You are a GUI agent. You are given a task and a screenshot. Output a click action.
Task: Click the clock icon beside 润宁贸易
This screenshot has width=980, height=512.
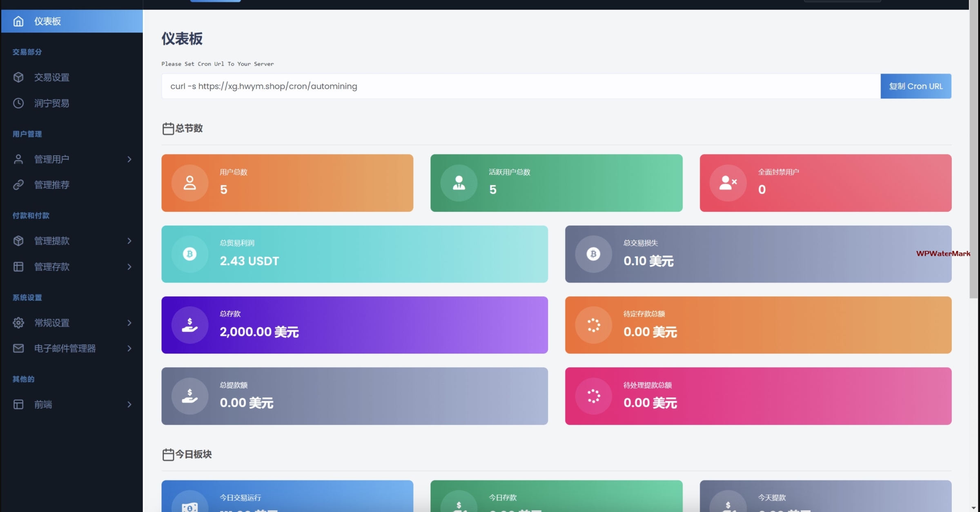tap(18, 103)
